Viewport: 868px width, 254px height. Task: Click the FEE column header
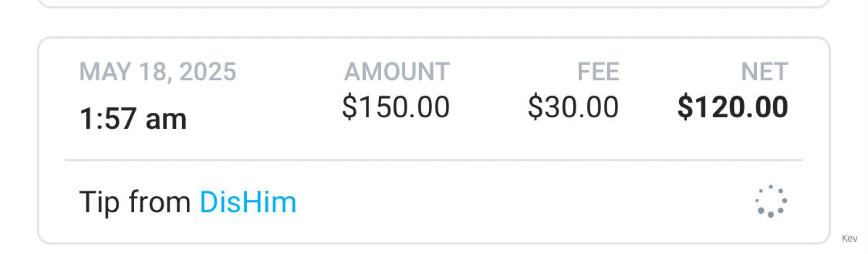pos(598,72)
